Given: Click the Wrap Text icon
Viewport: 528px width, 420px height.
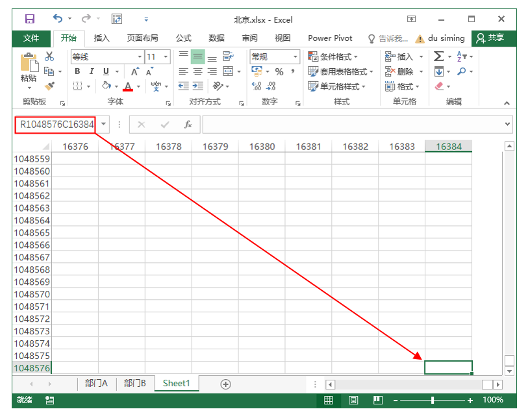Looking at the screenshot, I should click(228, 56).
